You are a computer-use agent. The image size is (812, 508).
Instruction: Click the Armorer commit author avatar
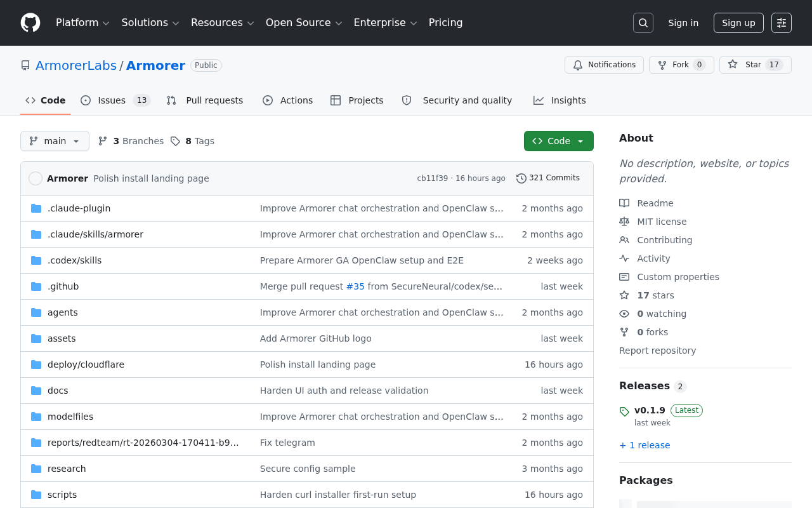36,178
